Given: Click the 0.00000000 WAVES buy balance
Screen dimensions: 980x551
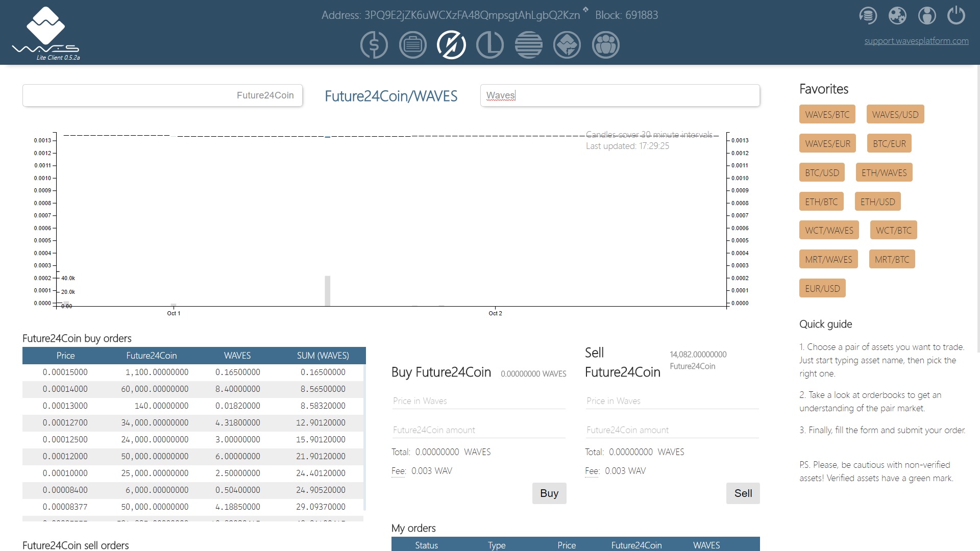Looking at the screenshot, I should coord(533,374).
